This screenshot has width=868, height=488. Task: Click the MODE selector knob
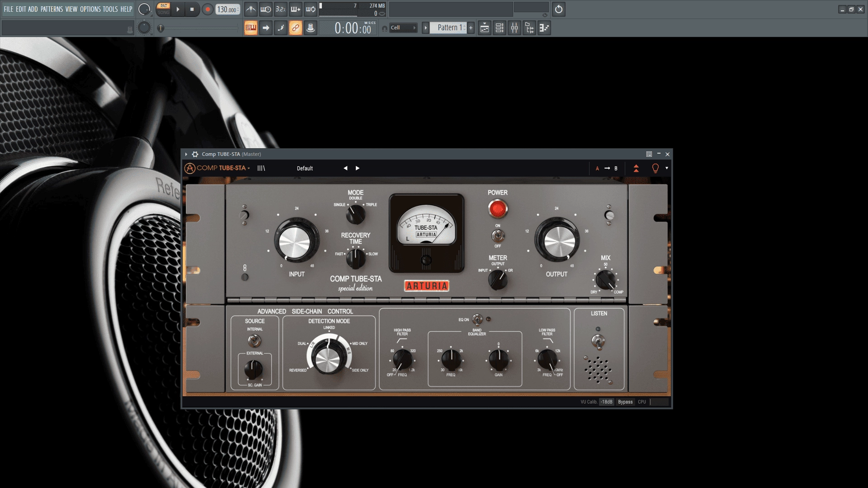point(355,214)
